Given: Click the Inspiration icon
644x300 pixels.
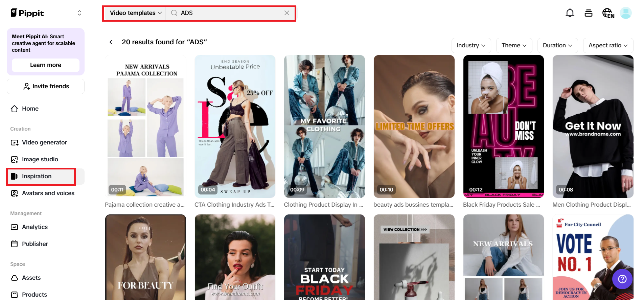Looking at the screenshot, I should click(x=15, y=176).
